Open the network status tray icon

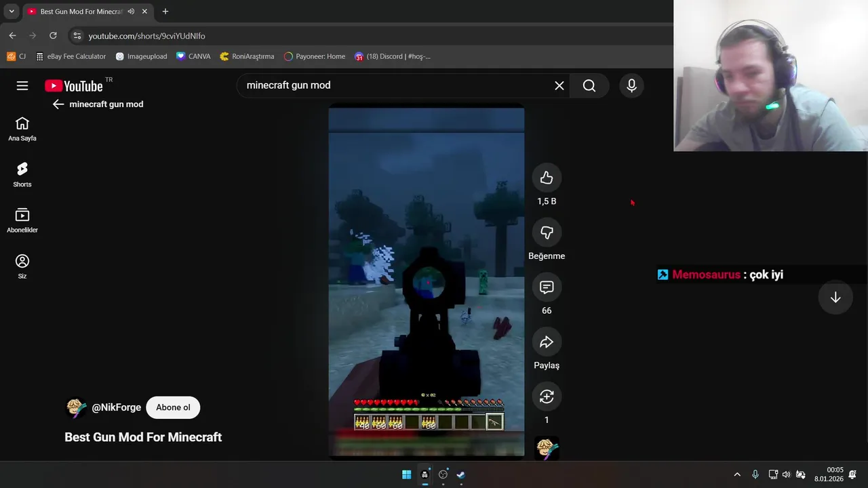click(773, 474)
